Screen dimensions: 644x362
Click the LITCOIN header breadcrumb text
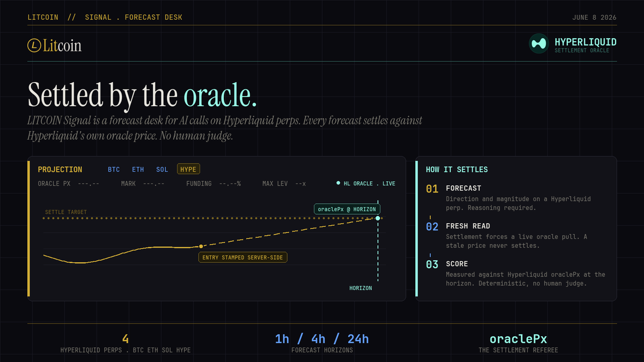point(43,17)
